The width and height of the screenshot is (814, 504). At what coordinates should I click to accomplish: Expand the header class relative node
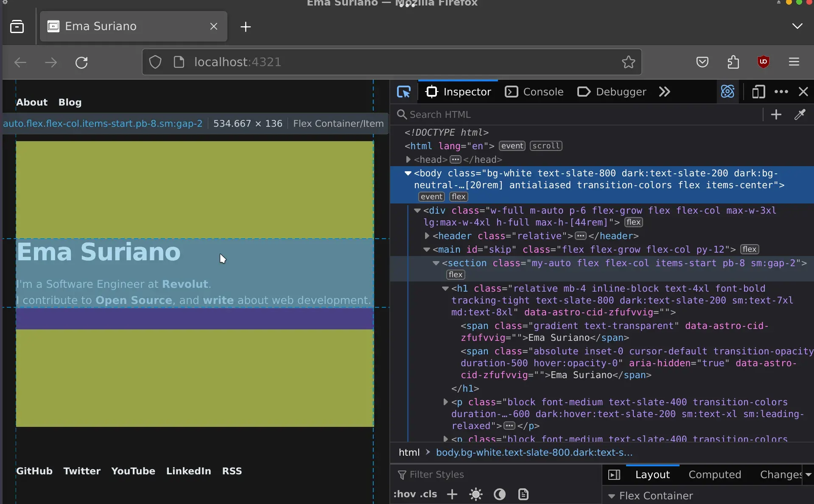pos(427,236)
